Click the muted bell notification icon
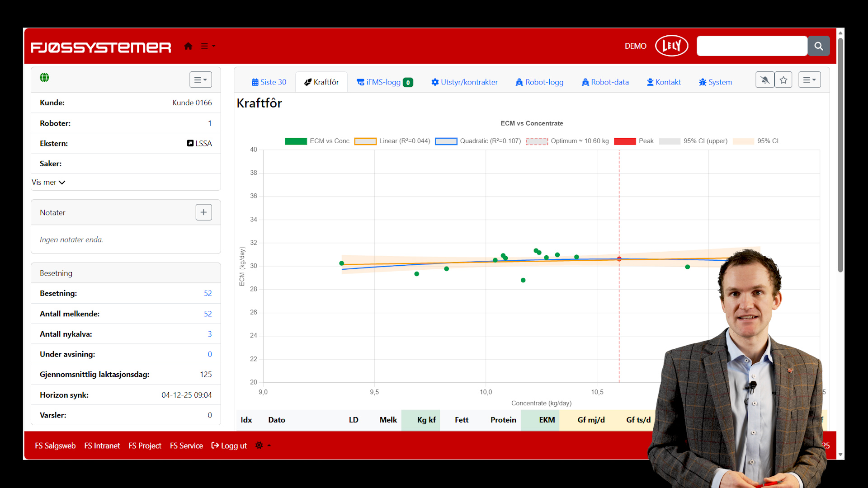Image resolution: width=868 pixels, height=488 pixels. [765, 80]
